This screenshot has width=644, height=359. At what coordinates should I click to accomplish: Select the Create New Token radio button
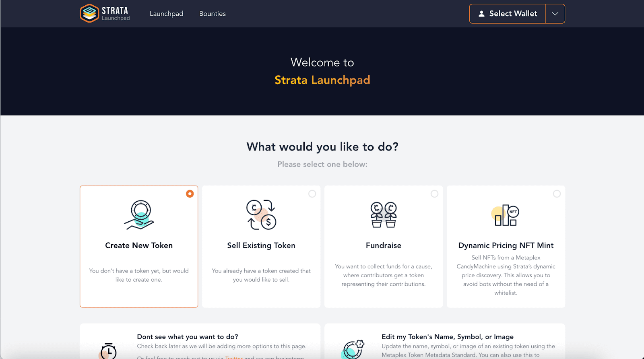tap(190, 194)
